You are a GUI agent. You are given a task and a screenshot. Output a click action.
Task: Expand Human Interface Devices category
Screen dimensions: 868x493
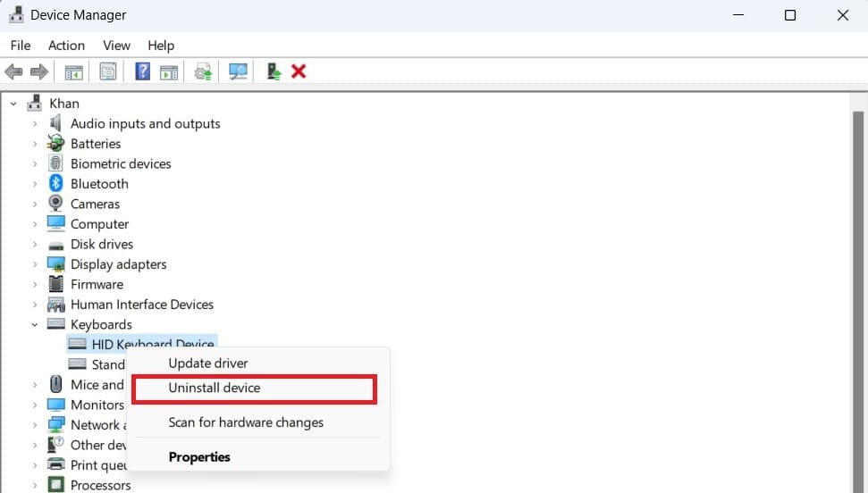coord(35,305)
